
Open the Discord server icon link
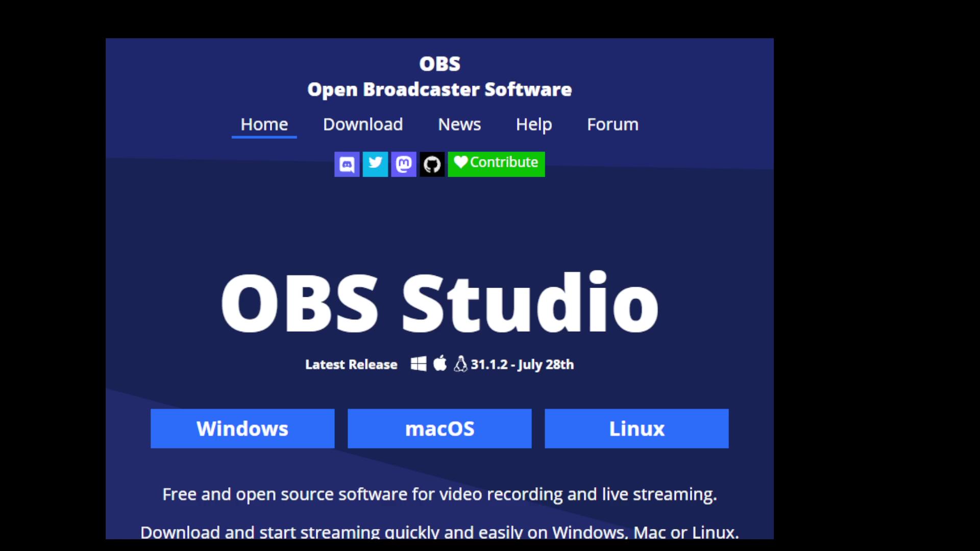[347, 164]
